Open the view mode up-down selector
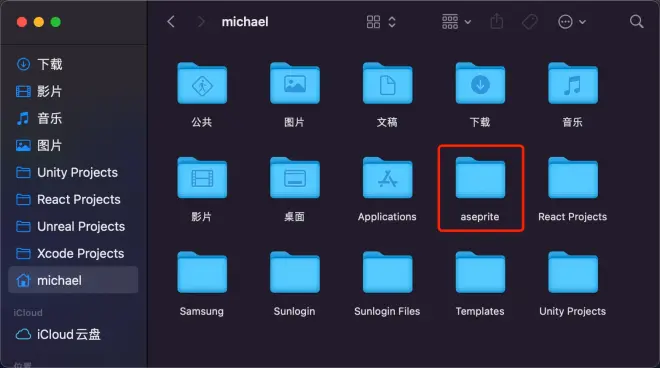Viewport: 660px width, 368px height. [392, 22]
